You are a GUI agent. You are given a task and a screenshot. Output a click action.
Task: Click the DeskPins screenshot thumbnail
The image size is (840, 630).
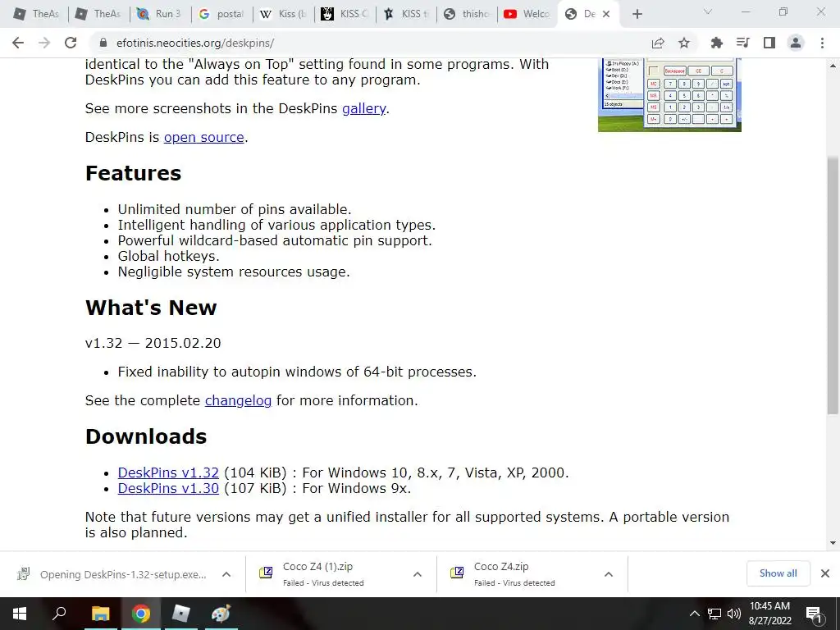(x=669, y=95)
